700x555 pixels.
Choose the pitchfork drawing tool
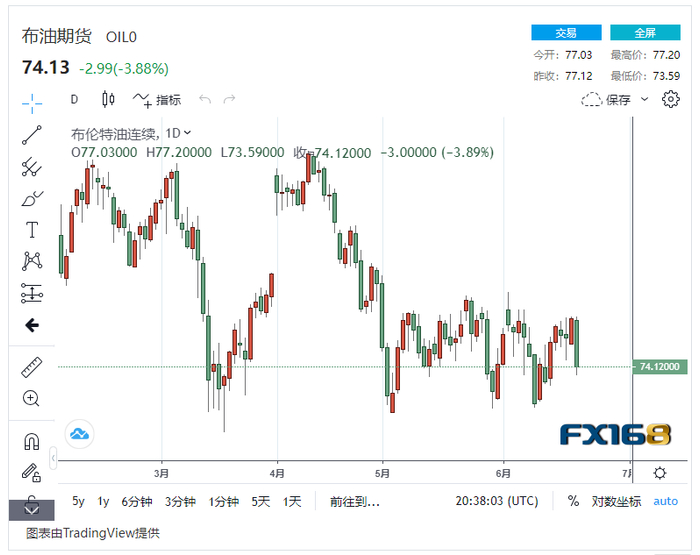pos(32,167)
